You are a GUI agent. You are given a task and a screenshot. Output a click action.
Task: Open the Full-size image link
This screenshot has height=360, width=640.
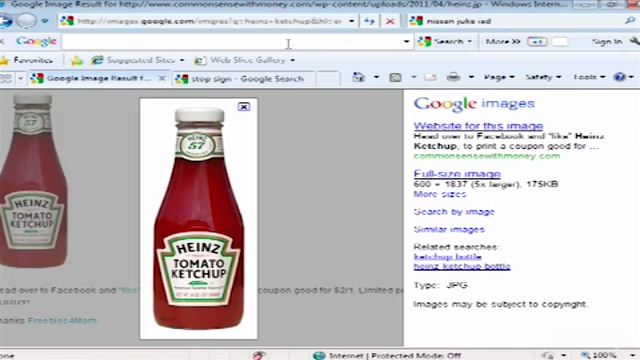click(x=457, y=174)
